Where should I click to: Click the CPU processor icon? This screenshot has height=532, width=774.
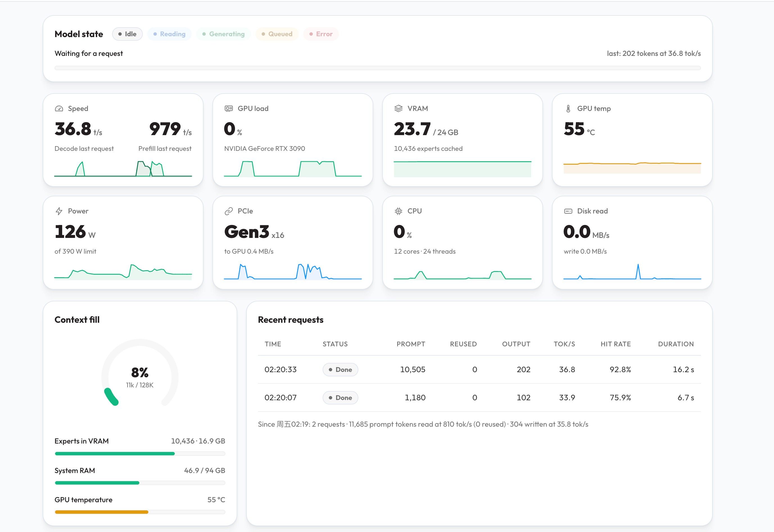click(399, 211)
